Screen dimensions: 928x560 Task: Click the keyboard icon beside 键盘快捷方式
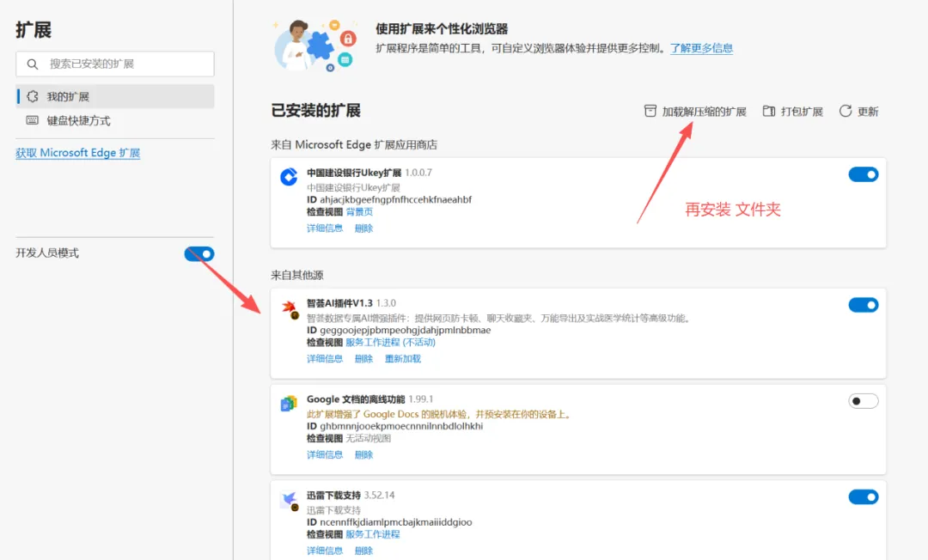33,120
